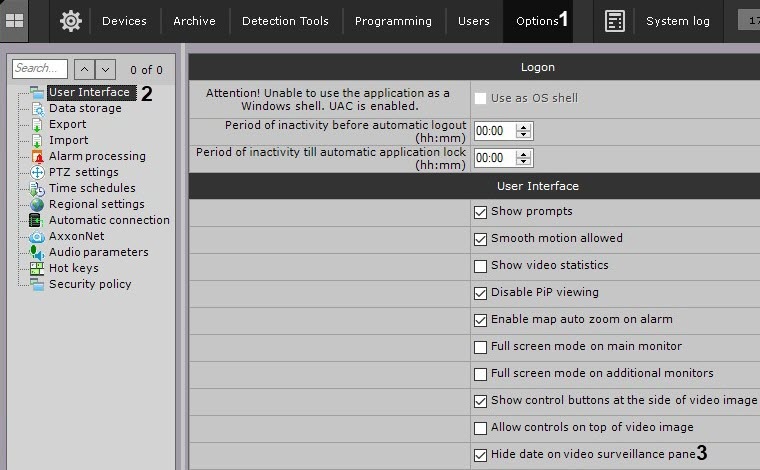
Task: Enable the Show video statistics checkbox
Action: 481,266
